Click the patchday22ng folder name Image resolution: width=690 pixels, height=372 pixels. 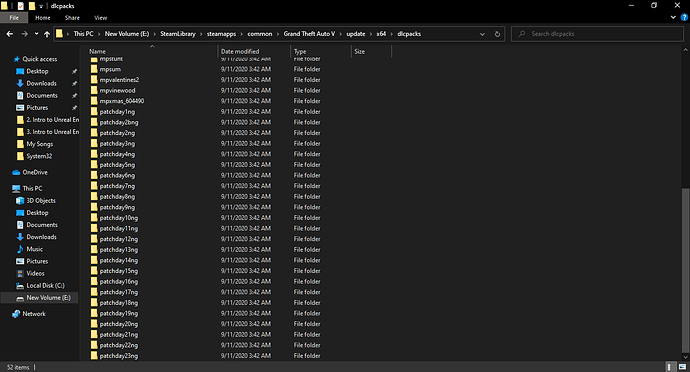tap(118, 345)
